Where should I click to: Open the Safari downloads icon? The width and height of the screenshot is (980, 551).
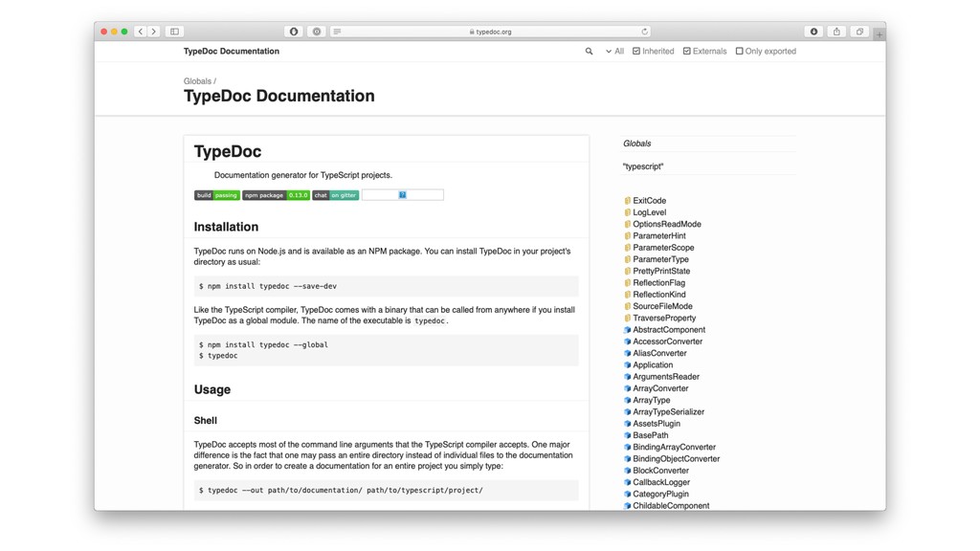(x=813, y=32)
